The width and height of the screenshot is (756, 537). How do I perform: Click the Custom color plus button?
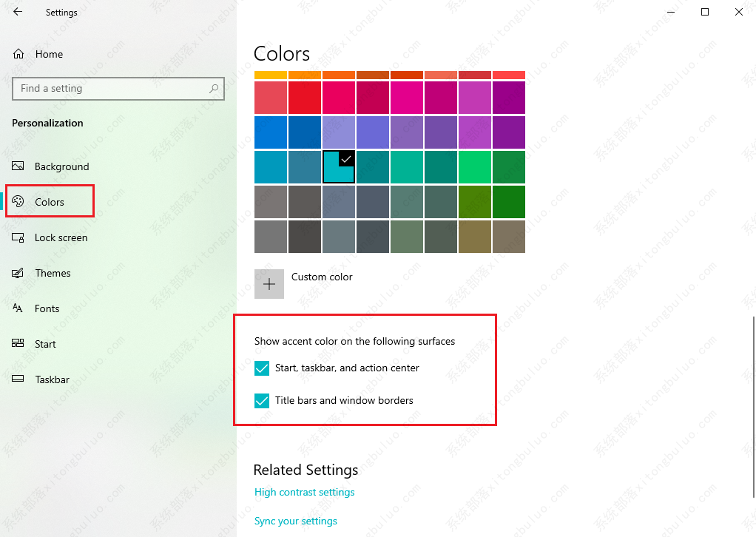tap(269, 284)
